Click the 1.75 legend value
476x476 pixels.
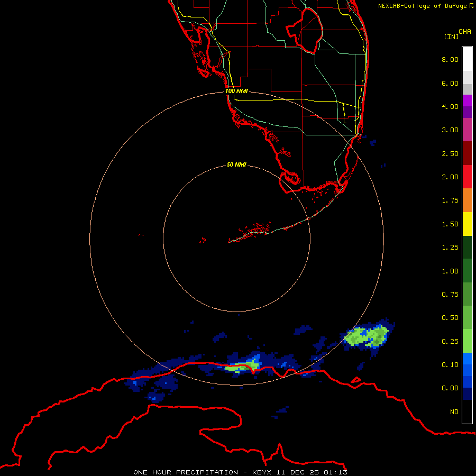450,200
